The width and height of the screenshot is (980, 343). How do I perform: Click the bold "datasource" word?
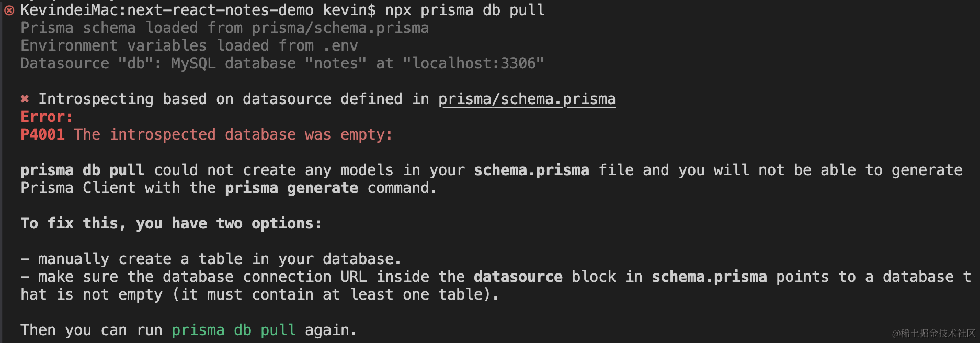518,277
